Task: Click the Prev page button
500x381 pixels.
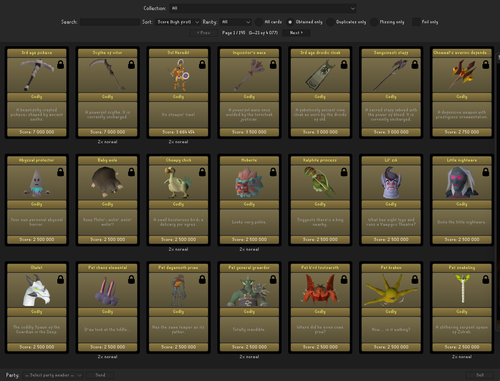Action: click(x=203, y=33)
